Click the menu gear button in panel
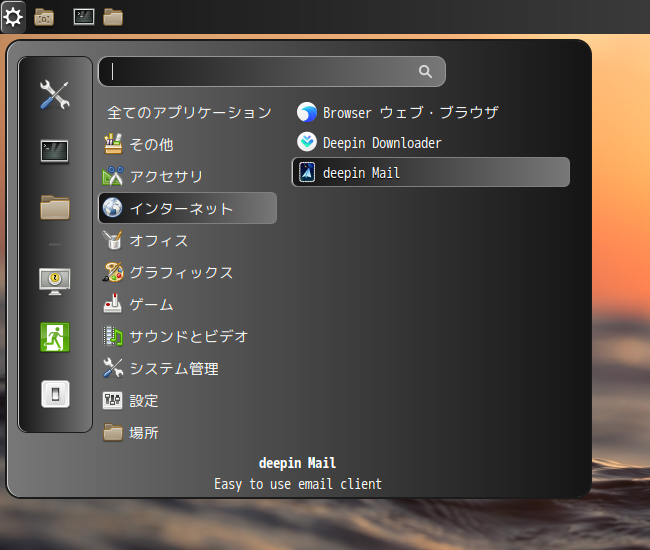This screenshot has width=650, height=550. point(13,17)
